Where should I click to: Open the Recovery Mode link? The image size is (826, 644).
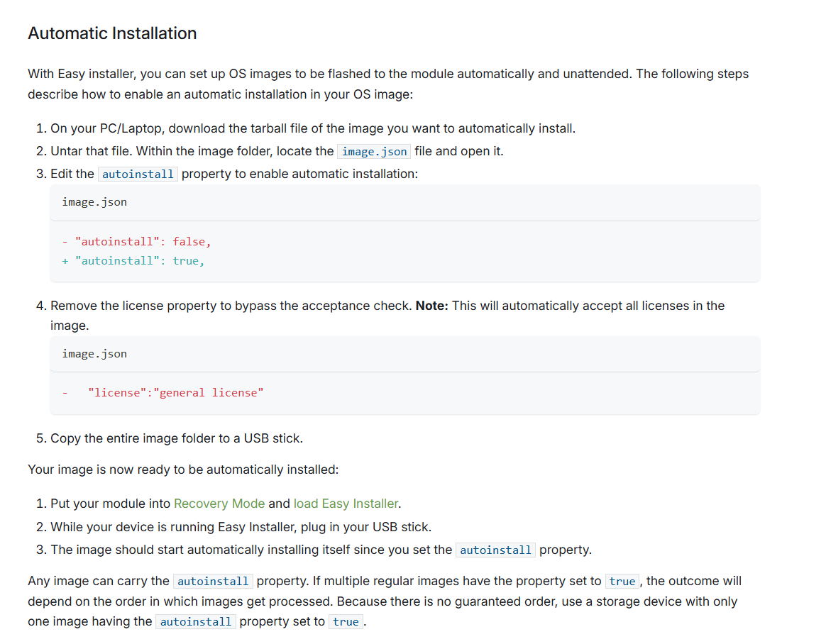pyautogui.click(x=219, y=504)
